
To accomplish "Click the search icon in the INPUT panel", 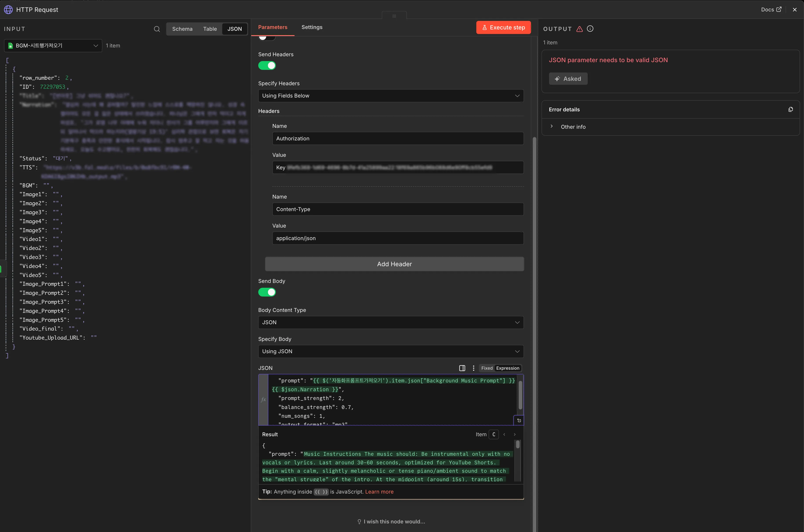I will 156,29.
